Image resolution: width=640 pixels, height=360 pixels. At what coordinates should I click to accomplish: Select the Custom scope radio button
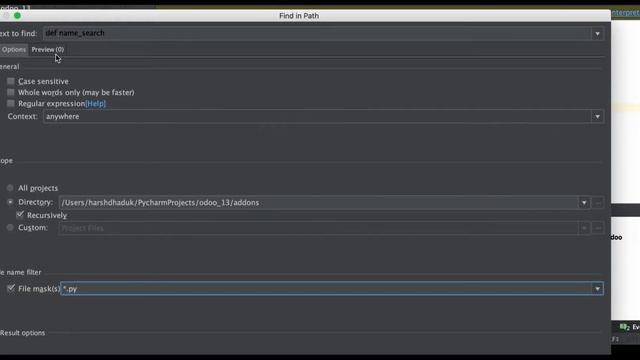coord(10,228)
